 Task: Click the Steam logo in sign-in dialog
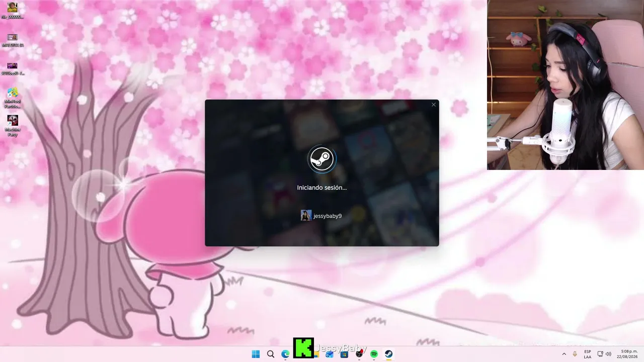pos(321,159)
